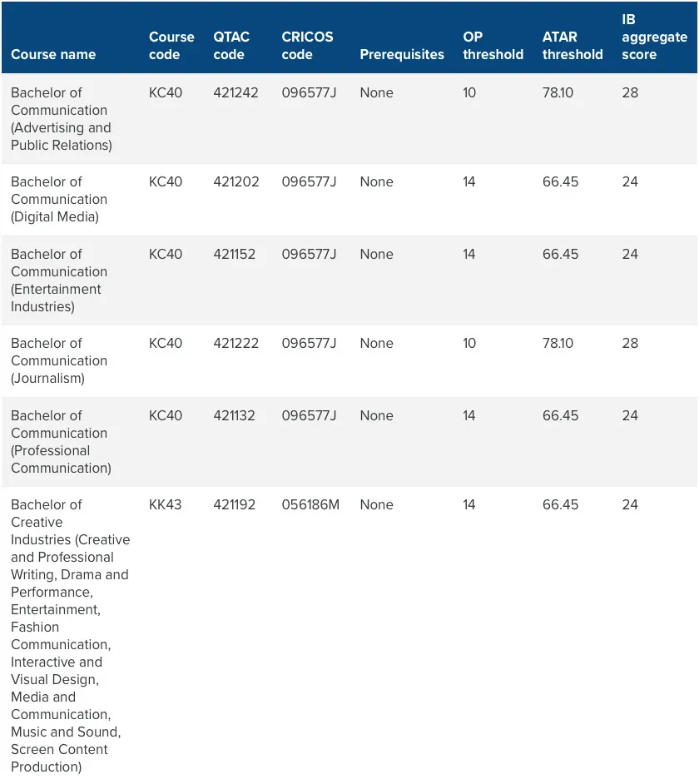The width and height of the screenshot is (699, 784).
Task: Click the Course code column header
Action: pos(171,46)
